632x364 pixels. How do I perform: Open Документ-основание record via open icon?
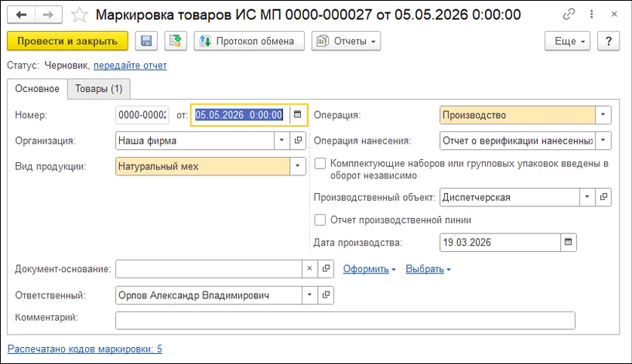(x=326, y=269)
